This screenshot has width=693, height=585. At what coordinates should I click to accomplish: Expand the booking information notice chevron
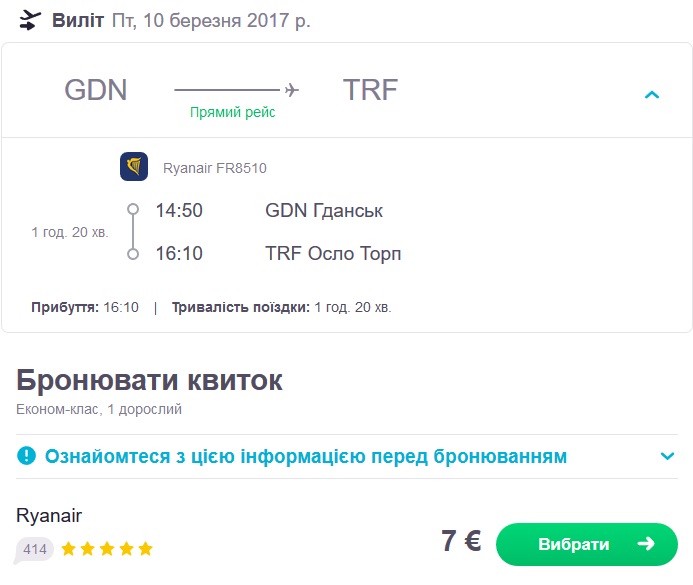[x=668, y=457]
